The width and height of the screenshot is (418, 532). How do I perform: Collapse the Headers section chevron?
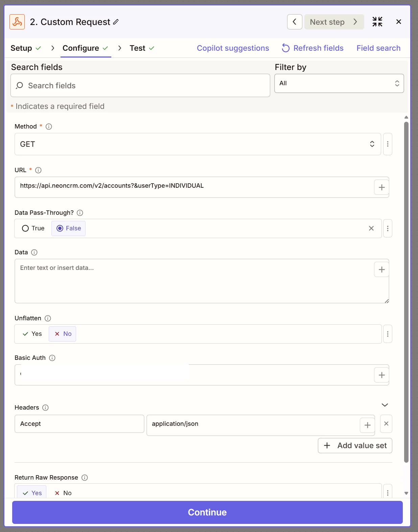pyautogui.click(x=385, y=405)
